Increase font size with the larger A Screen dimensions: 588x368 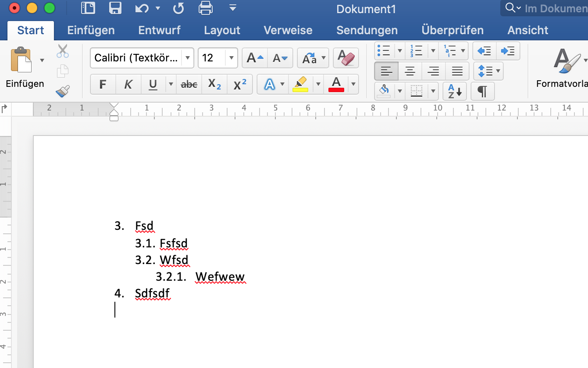(x=255, y=58)
